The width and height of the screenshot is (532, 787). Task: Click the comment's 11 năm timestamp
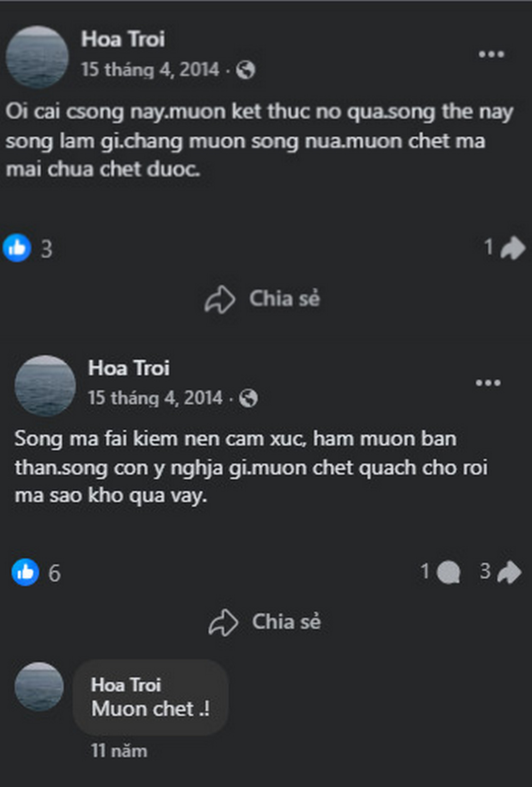point(119,751)
